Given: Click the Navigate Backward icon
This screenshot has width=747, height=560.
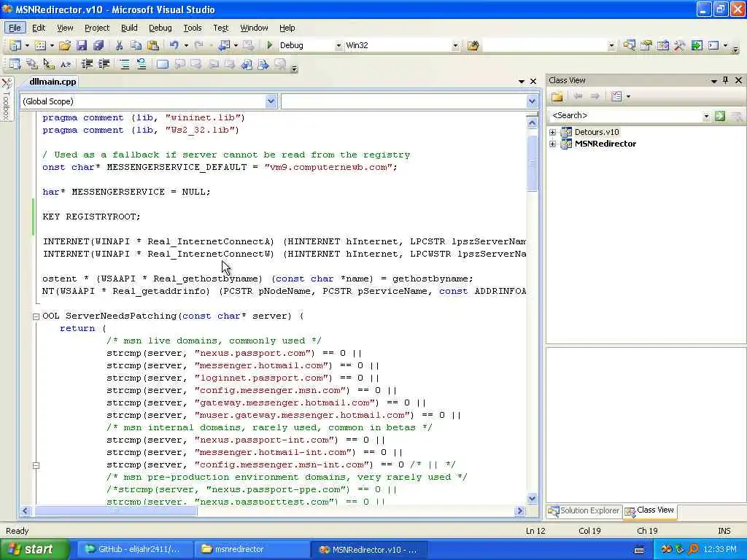Looking at the screenshot, I should click(223, 45).
